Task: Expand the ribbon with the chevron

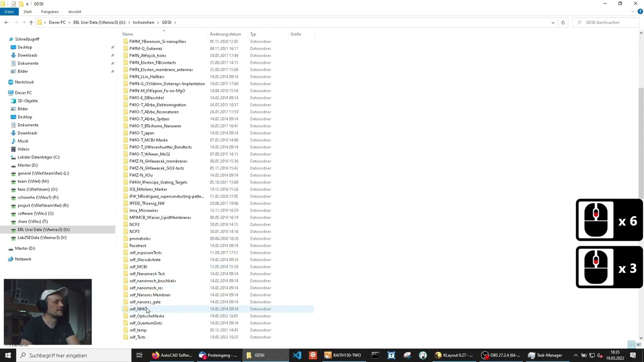Action: click(x=633, y=12)
